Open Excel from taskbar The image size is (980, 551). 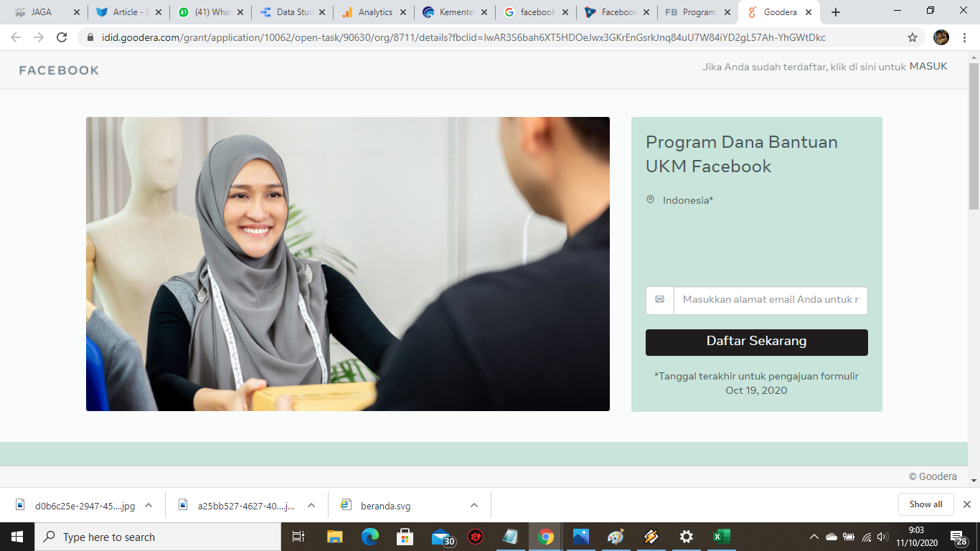[x=721, y=537]
